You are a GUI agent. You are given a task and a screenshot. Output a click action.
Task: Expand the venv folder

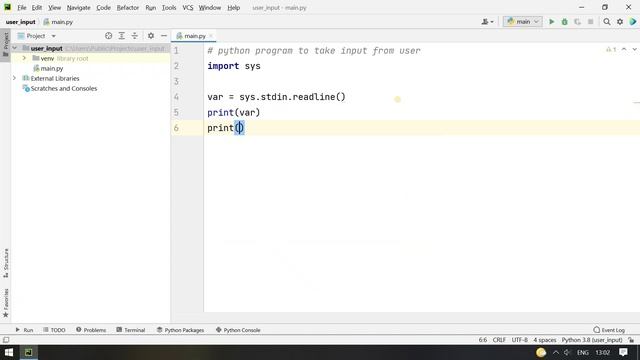[x=24, y=58]
